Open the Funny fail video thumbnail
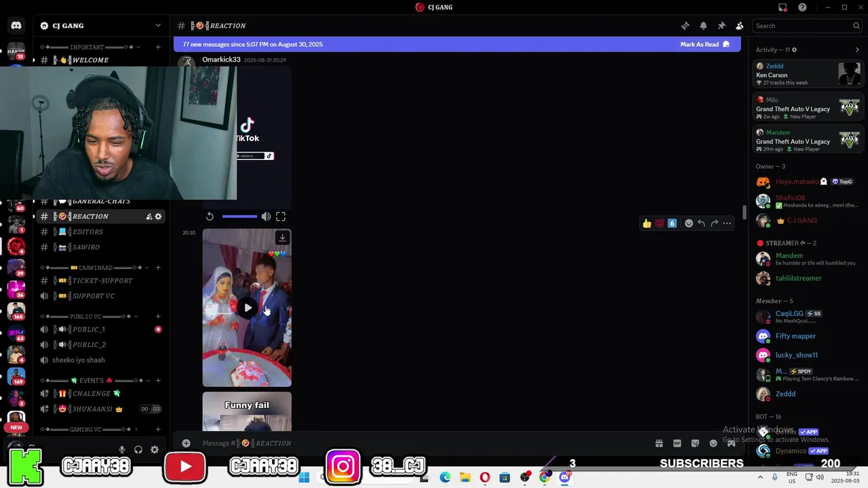The image size is (868, 488). [x=247, y=411]
